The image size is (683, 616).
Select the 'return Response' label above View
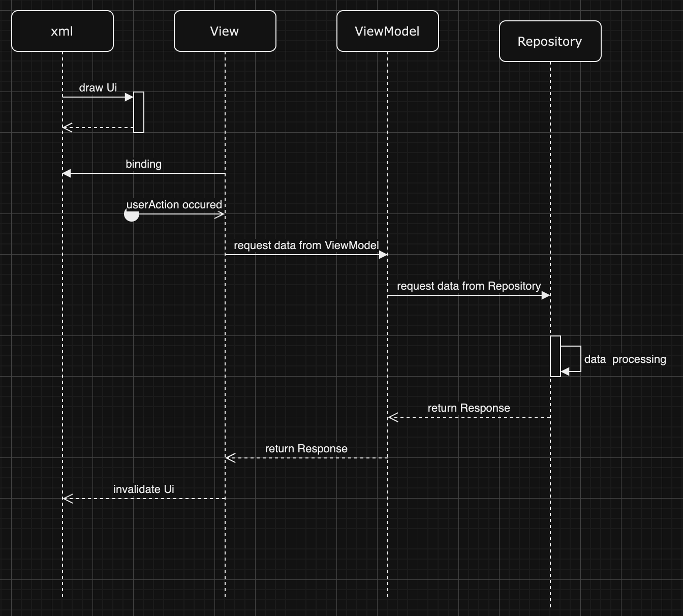tap(306, 448)
